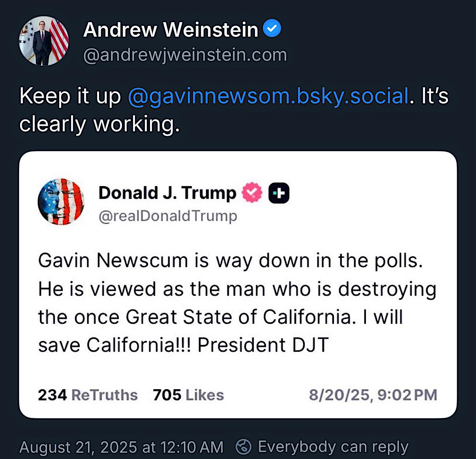Click the Andrew Weinstein display name
Viewport: 476px width, 459px height.
[171, 30]
